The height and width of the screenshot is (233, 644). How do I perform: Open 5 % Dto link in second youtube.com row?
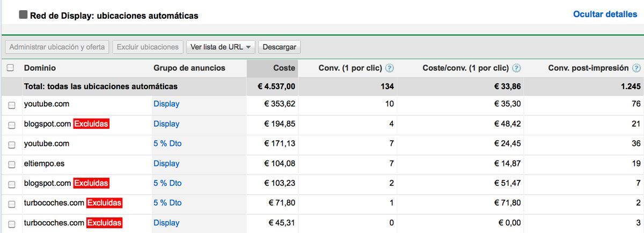[x=167, y=143]
